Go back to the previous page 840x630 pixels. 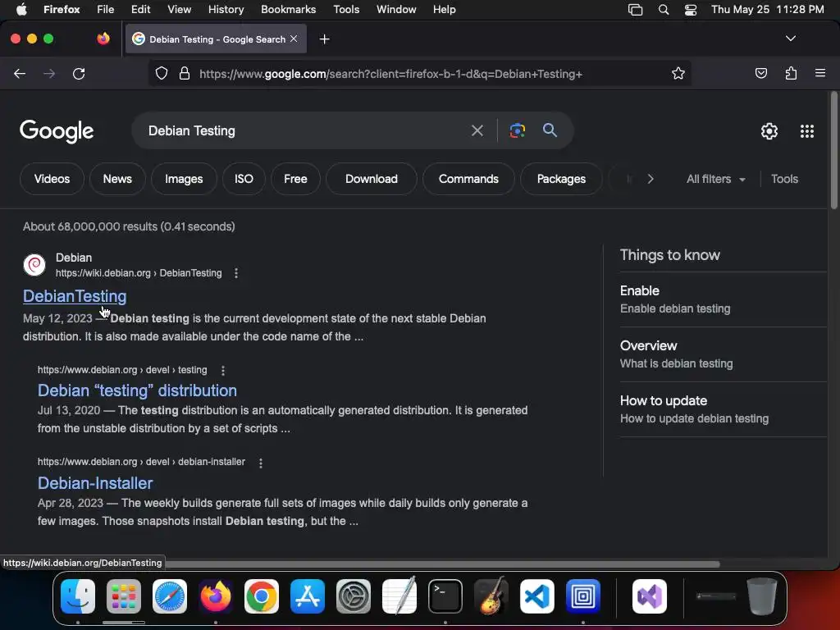tap(20, 73)
